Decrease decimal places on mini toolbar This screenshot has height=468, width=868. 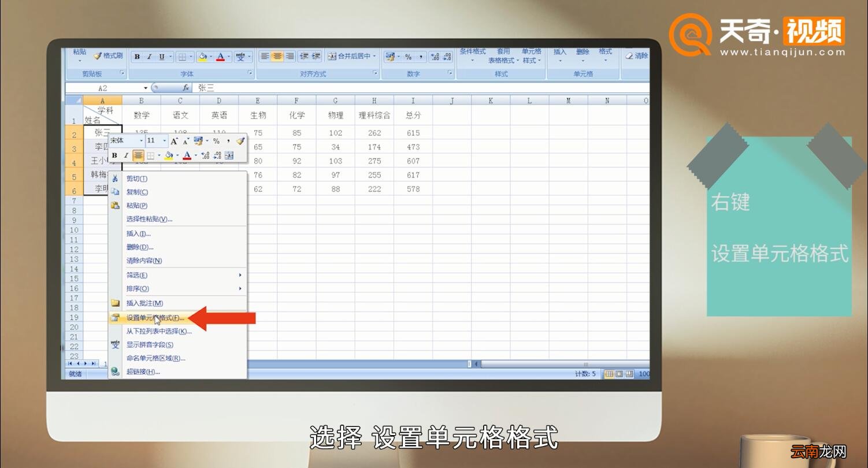tap(217, 155)
